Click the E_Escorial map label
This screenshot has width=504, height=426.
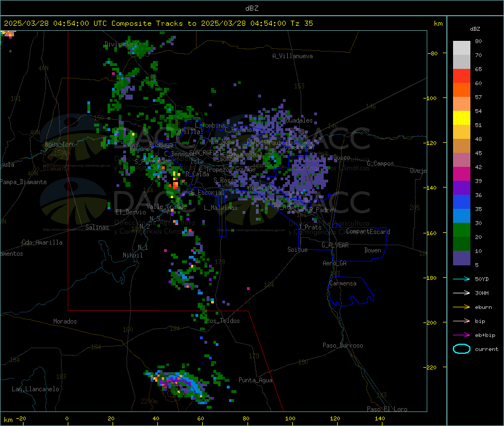tap(208, 193)
